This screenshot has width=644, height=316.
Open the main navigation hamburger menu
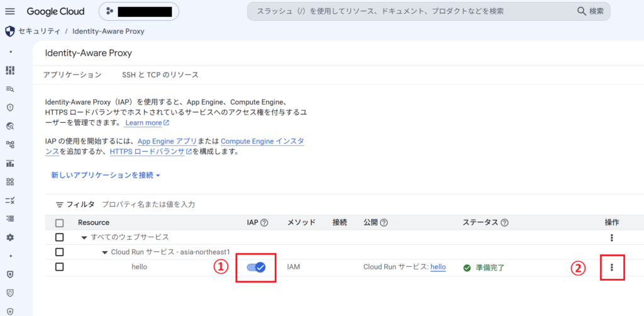[x=10, y=11]
